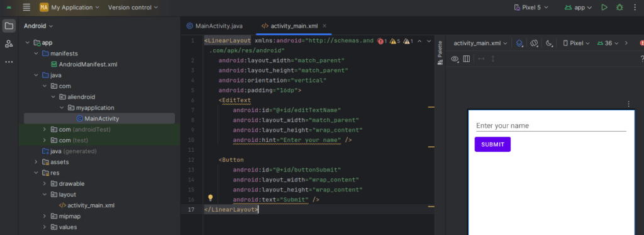Expand the mipmap folder
The width and height of the screenshot is (644, 235).
click(45, 216)
